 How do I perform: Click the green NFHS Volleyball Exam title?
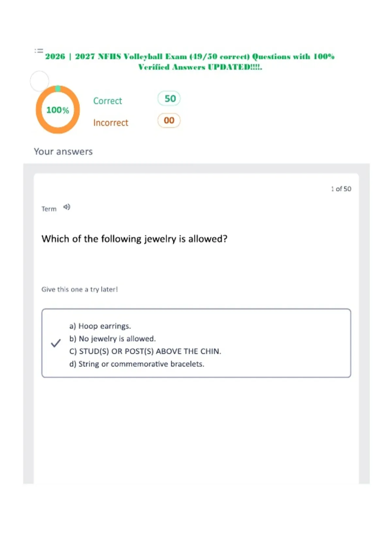[x=190, y=61]
